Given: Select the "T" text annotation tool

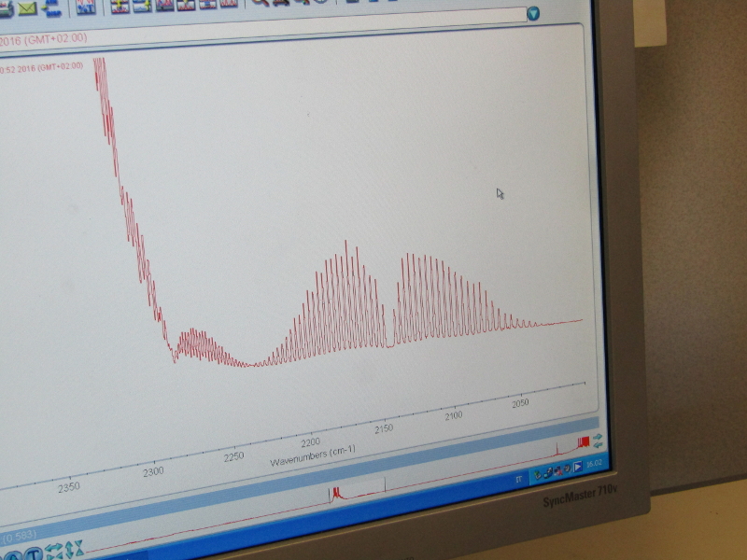Looking at the screenshot, I should point(32,554).
